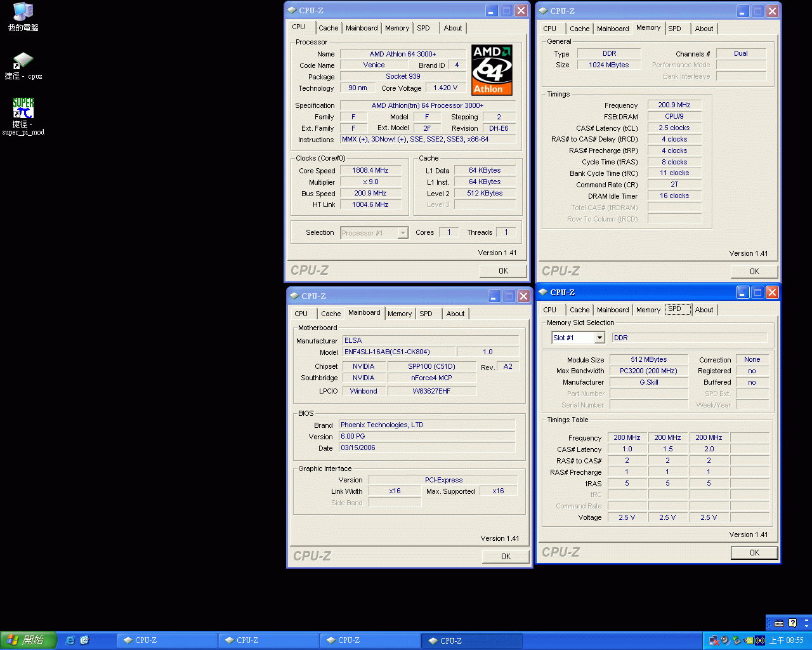This screenshot has width=812, height=650.
Task: Click the title bar icon of the SPD CPU-Z window
Action: [x=543, y=292]
